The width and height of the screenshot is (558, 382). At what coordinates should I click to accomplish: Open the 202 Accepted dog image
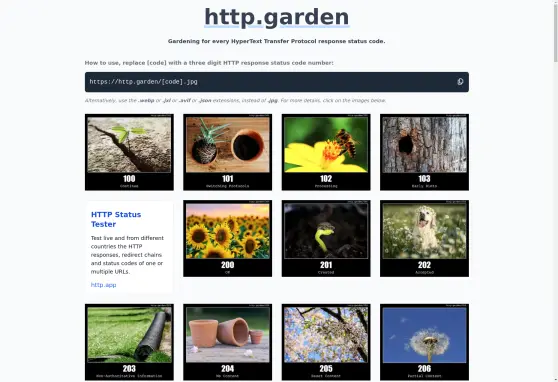(x=424, y=238)
